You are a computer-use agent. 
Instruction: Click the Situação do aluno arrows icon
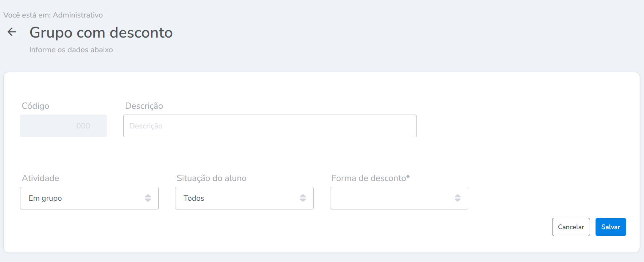(303, 198)
